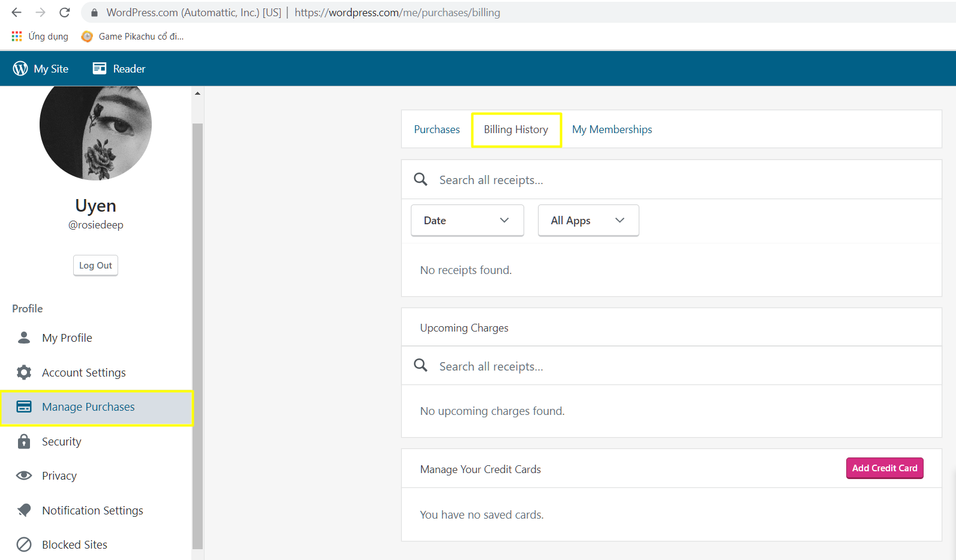
Task: Open the Ứng dụng apps bookmark
Action: (x=40, y=37)
